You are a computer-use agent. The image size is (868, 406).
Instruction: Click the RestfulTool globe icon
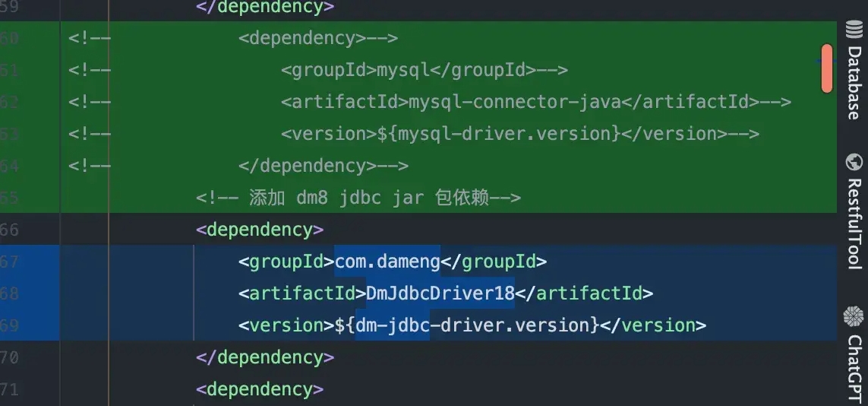[854, 162]
